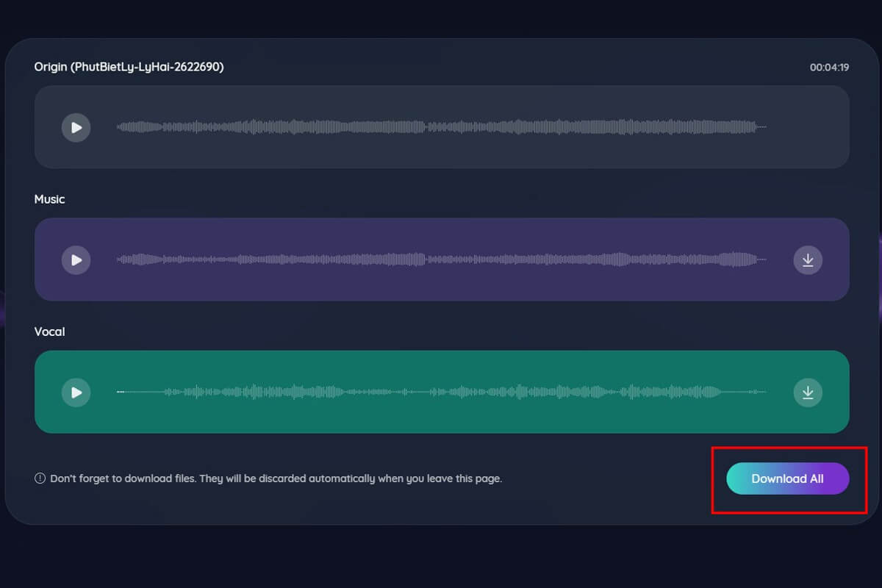Click the Vocal section label
The image size is (882, 588).
(49, 331)
